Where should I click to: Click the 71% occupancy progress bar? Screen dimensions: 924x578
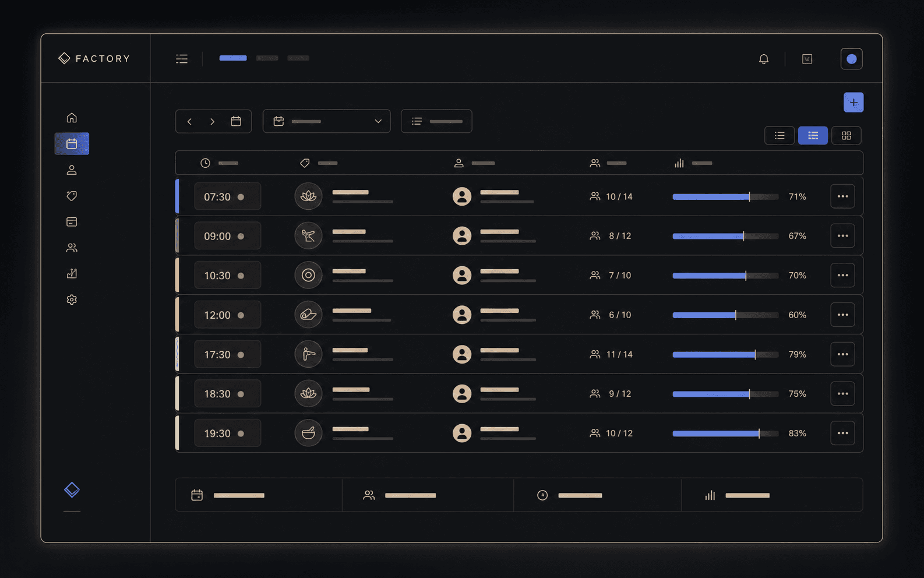(x=725, y=197)
